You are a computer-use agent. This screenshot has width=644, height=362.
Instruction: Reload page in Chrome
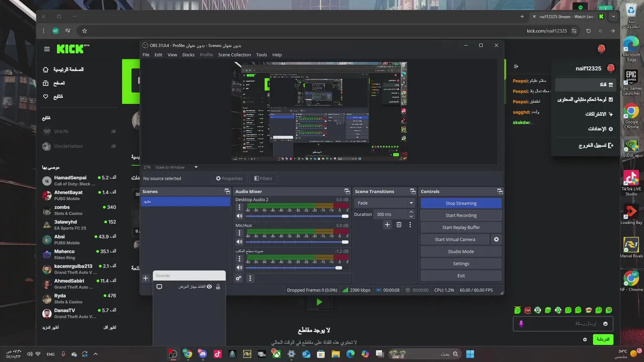tap(589, 31)
